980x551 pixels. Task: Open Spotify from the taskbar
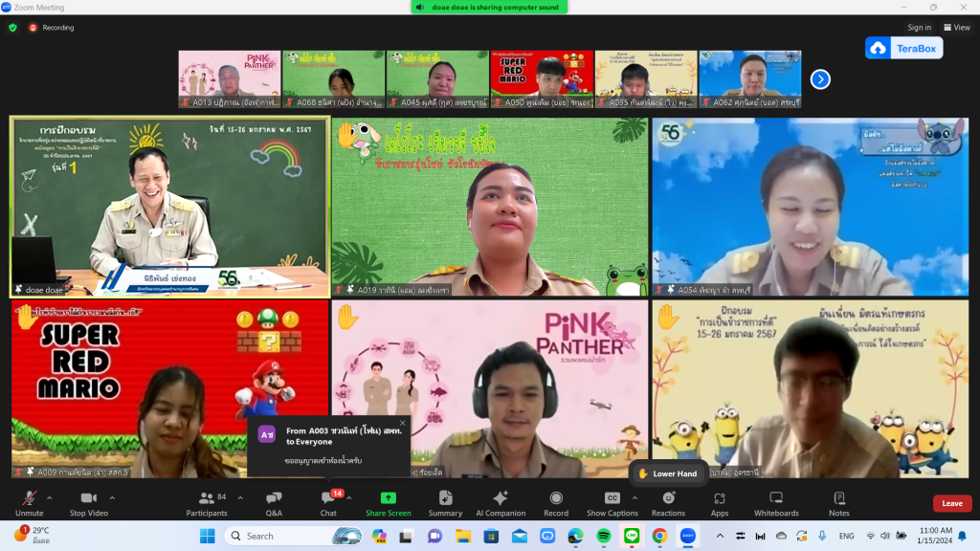pos(604,536)
